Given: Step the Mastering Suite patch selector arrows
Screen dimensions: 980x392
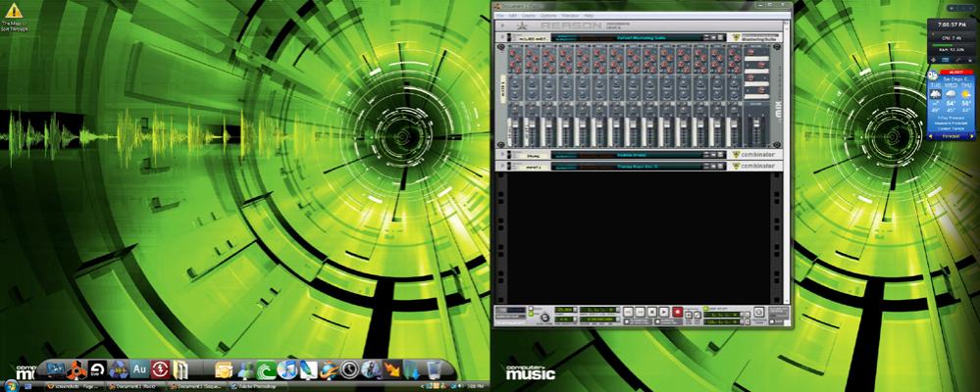Looking at the screenshot, I should (x=706, y=37).
